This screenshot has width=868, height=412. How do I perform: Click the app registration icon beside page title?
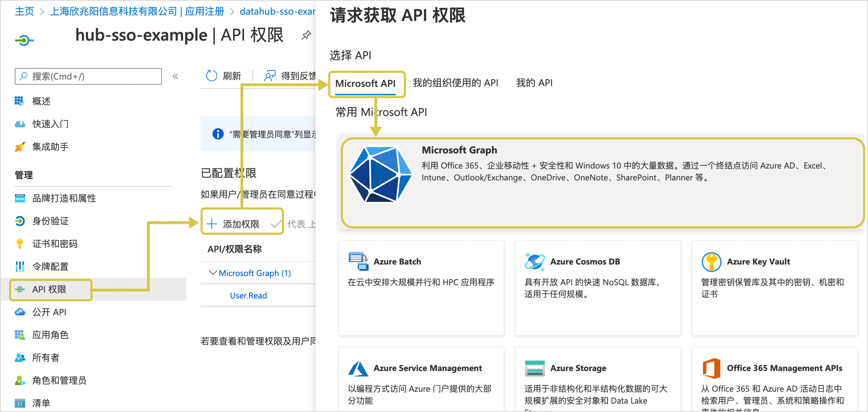click(24, 41)
